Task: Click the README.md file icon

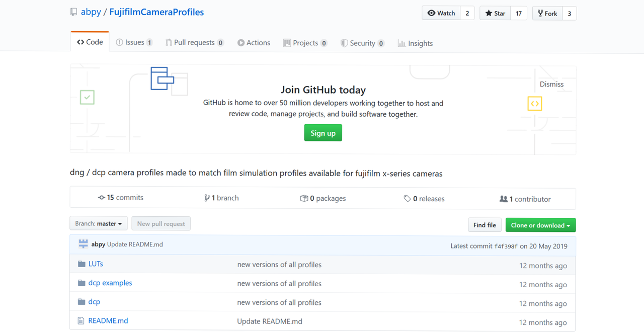Action: coord(81,321)
